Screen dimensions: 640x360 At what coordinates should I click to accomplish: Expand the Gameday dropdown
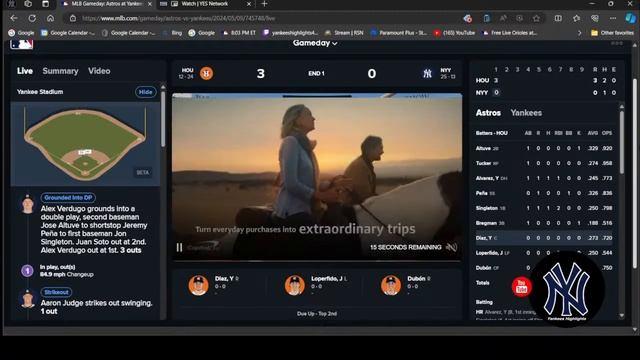(x=315, y=43)
